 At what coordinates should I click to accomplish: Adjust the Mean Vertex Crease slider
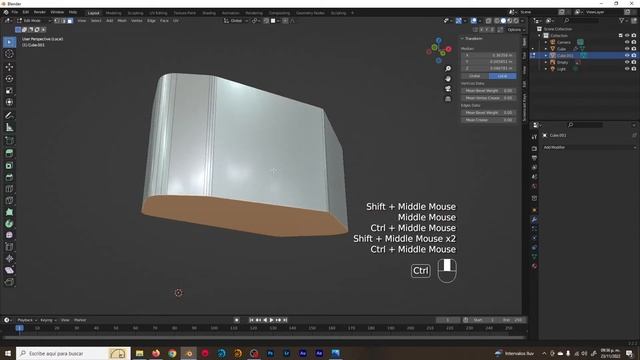pos(489,98)
